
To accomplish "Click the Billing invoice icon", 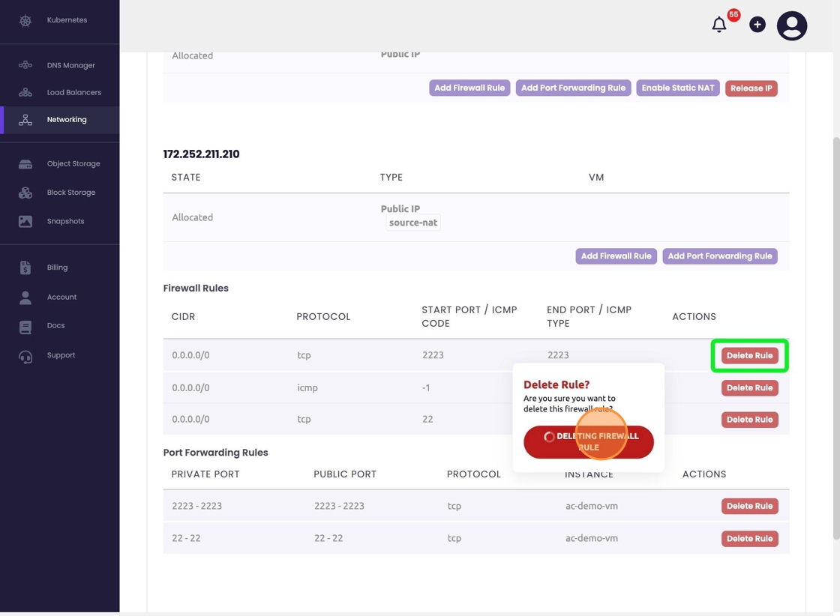I will [25, 268].
